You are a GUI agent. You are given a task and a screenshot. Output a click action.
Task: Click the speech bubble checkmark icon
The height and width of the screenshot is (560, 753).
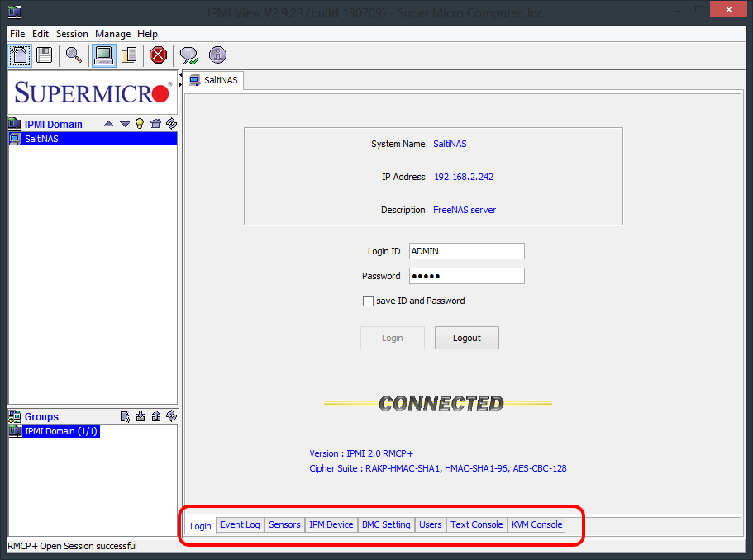tap(188, 55)
